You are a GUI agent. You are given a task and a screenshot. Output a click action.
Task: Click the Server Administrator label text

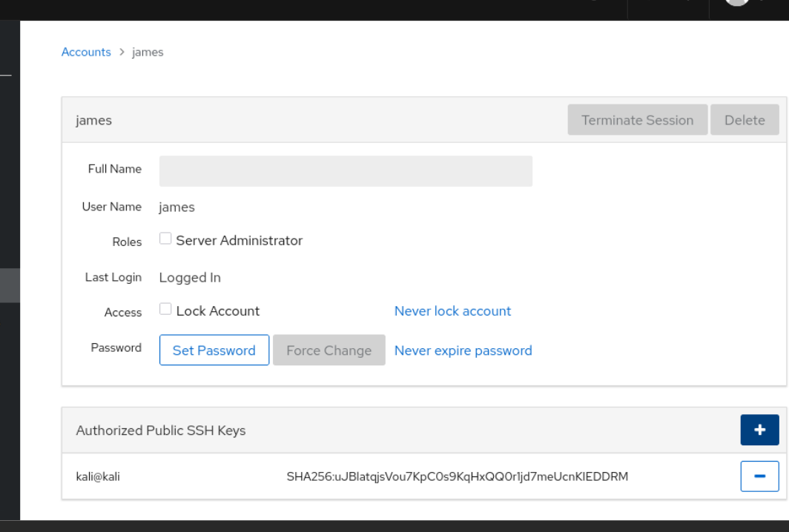(x=239, y=241)
